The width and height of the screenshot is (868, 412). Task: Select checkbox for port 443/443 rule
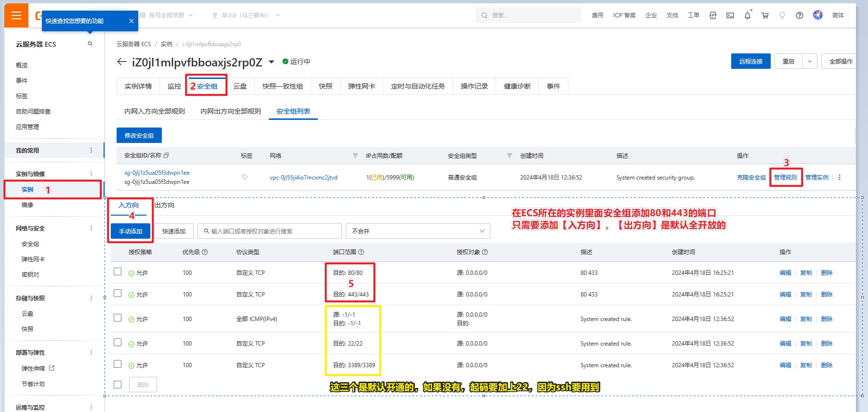coord(118,293)
